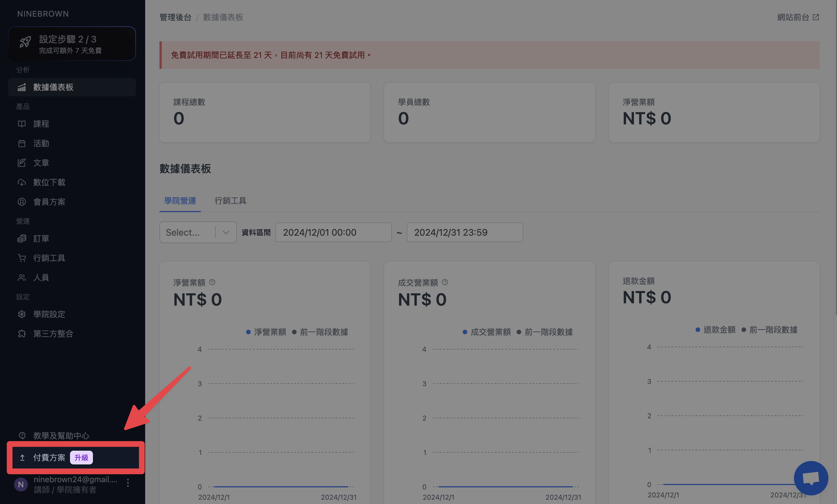Screen dimensions: 837x504
Task: Click the rocket icon in setup steps card
Action: point(25,42)
